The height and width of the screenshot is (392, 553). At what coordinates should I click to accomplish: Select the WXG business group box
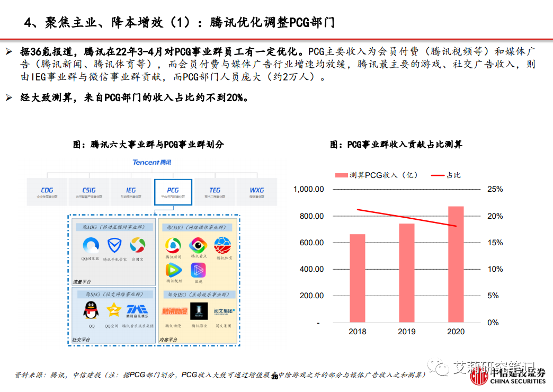click(257, 192)
